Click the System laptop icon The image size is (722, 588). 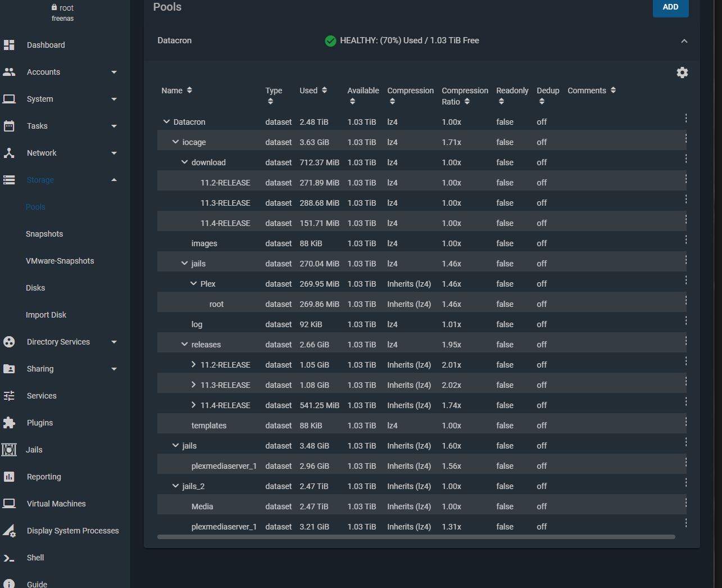tap(9, 99)
